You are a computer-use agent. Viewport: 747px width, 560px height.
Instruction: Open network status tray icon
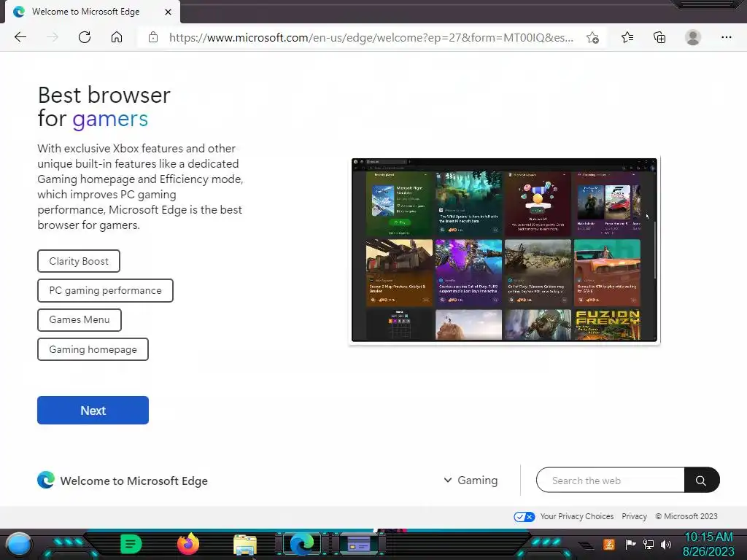(649, 544)
